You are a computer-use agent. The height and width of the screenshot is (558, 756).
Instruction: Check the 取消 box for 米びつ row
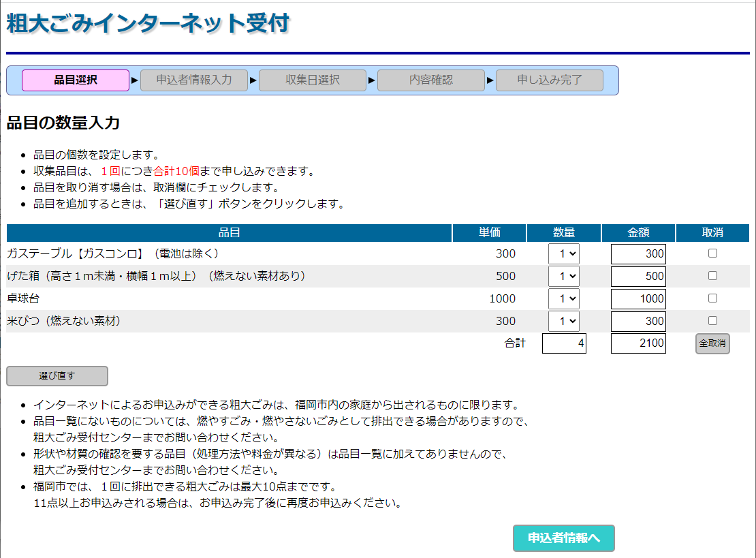[712, 321]
